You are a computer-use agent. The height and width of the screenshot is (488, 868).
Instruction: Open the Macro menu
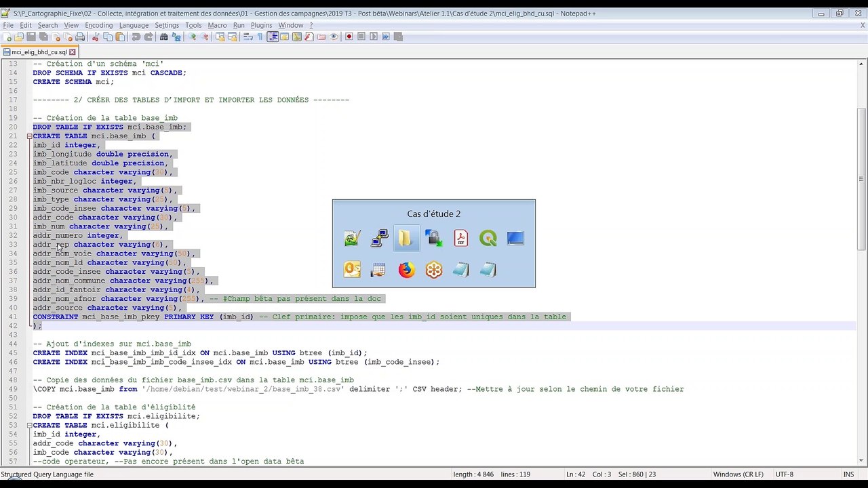click(217, 25)
